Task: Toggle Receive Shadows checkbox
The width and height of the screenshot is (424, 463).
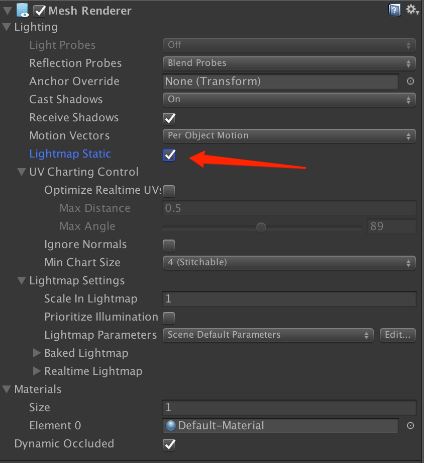Action: click(169, 118)
